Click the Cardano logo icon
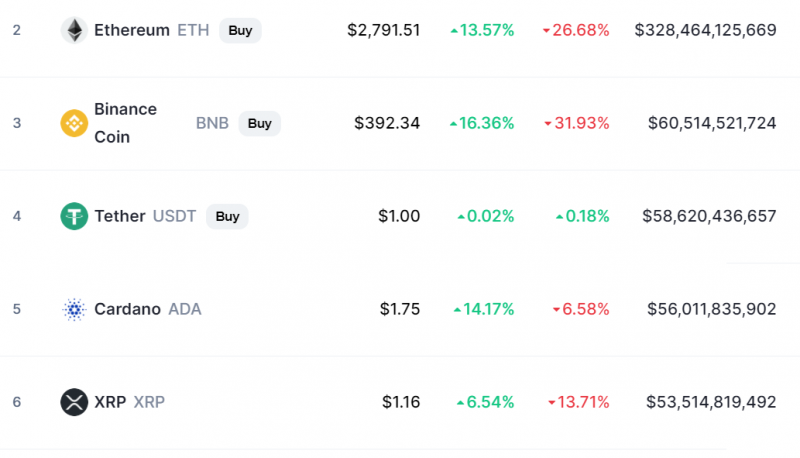Viewport: 800px width, 458px height. pos(74,309)
